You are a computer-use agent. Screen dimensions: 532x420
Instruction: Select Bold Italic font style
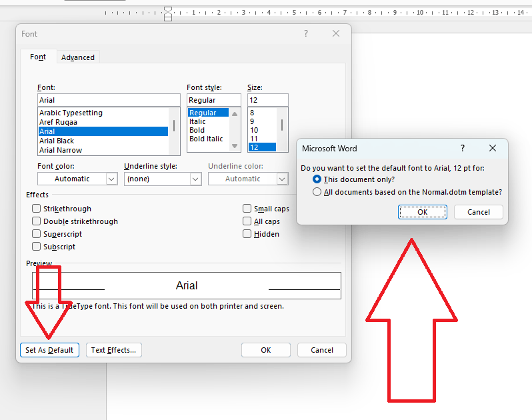tap(208, 139)
